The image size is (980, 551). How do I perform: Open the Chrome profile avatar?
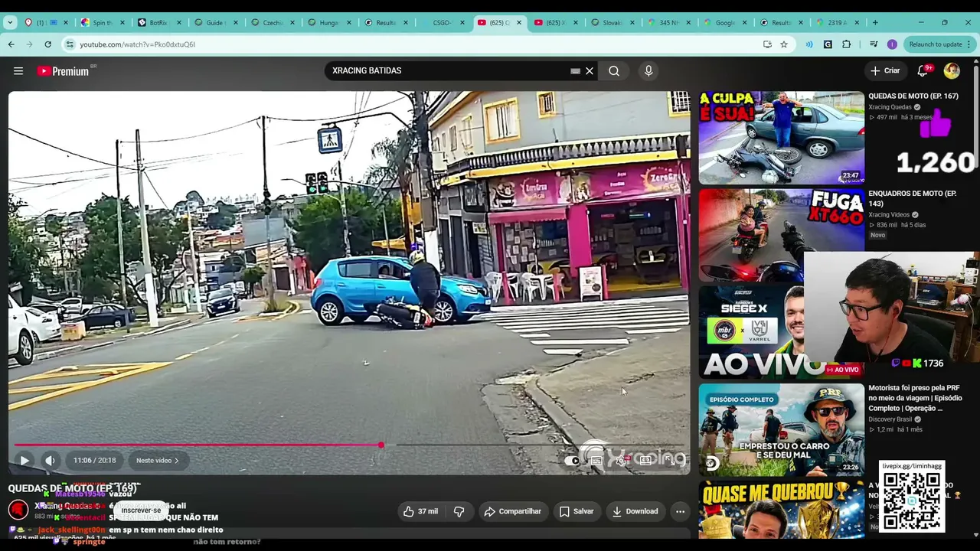click(x=892, y=44)
